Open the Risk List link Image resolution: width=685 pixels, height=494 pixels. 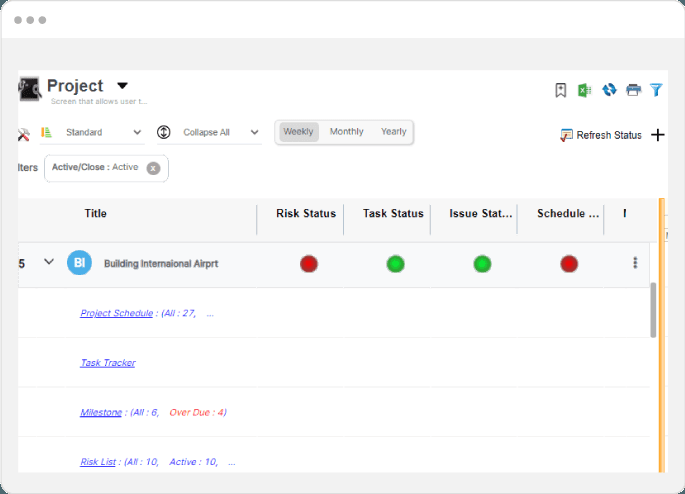coord(98,462)
